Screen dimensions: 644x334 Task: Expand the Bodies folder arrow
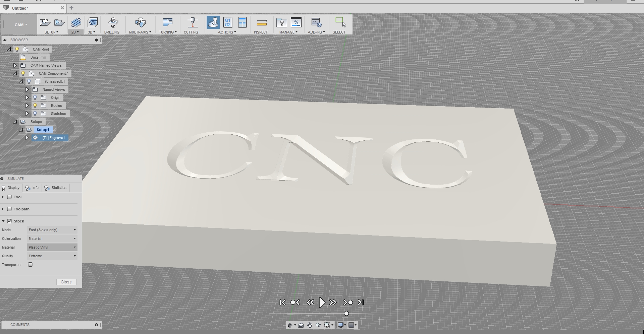click(27, 106)
